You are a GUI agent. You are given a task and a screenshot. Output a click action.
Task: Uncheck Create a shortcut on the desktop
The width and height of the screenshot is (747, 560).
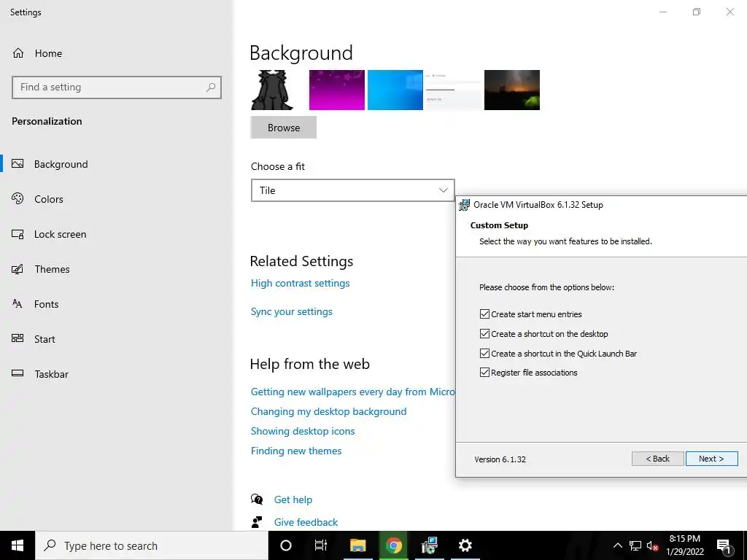pos(484,333)
